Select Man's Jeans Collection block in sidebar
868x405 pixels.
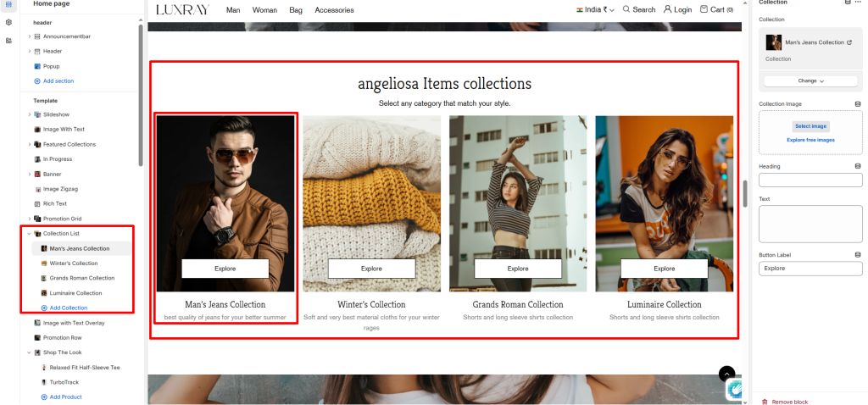pyautogui.click(x=81, y=248)
